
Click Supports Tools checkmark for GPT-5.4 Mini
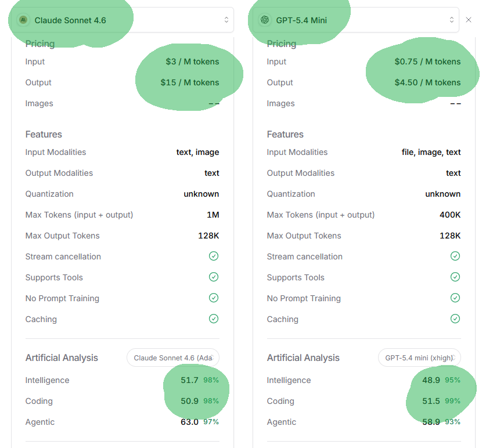455,277
